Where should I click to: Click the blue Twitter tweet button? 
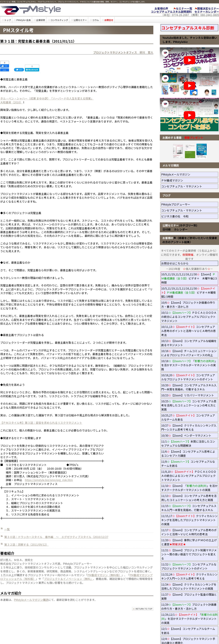[19, 70]
